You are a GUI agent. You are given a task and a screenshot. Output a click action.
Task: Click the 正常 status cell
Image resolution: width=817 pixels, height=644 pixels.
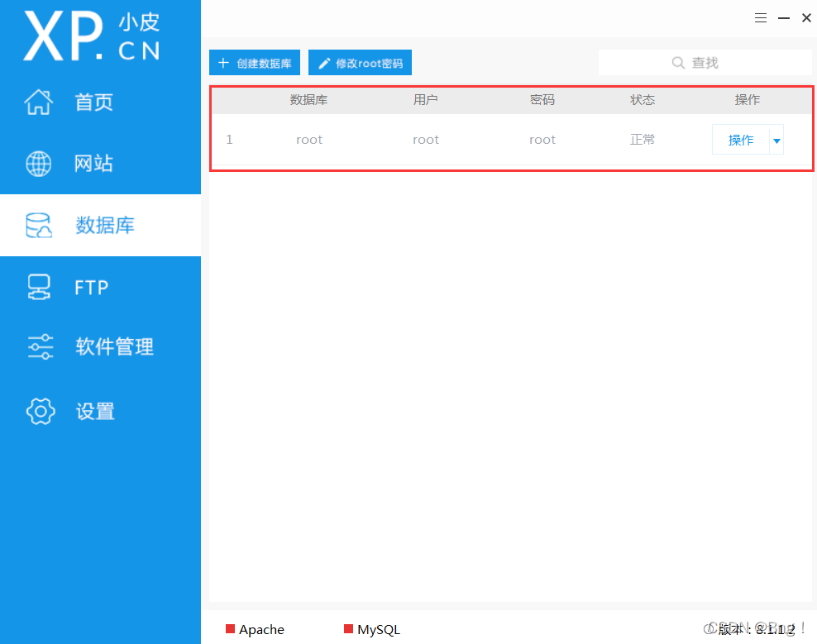click(x=642, y=140)
